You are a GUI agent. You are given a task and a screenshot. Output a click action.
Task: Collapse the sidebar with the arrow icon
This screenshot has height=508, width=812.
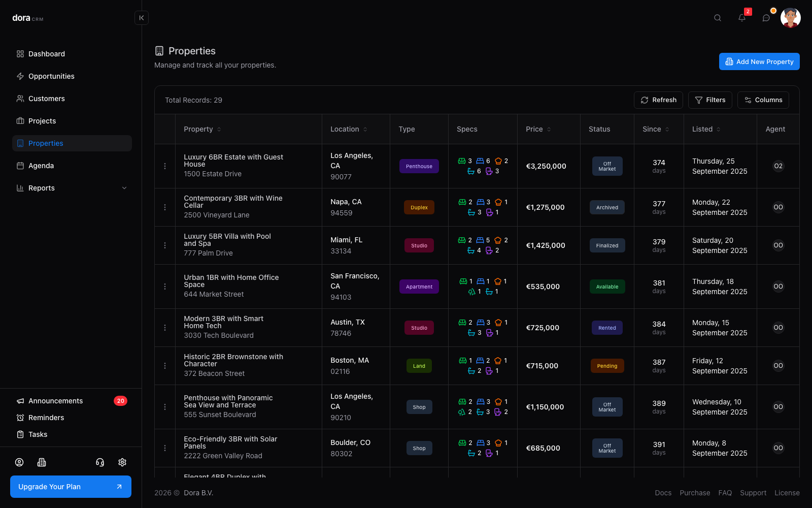[142, 18]
